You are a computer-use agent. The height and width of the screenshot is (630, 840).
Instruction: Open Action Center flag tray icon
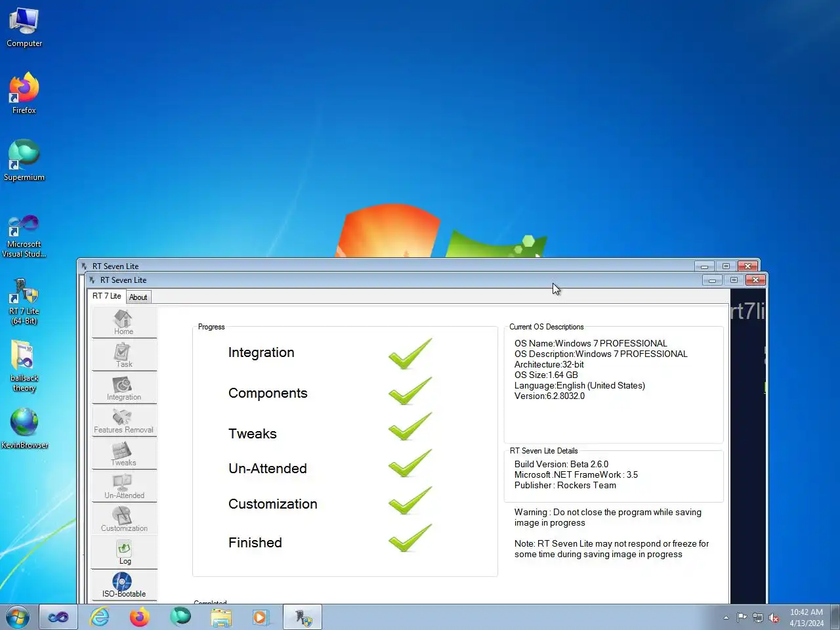pyautogui.click(x=742, y=618)
